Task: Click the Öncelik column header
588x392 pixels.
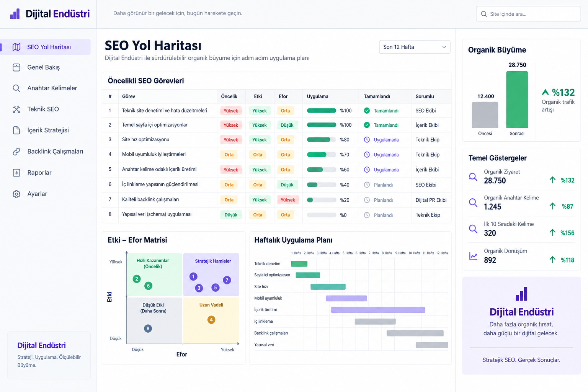Action: [229, 96]
